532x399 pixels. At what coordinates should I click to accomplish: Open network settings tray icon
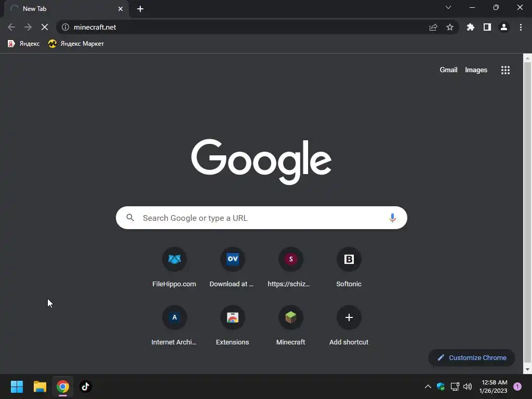455,387
